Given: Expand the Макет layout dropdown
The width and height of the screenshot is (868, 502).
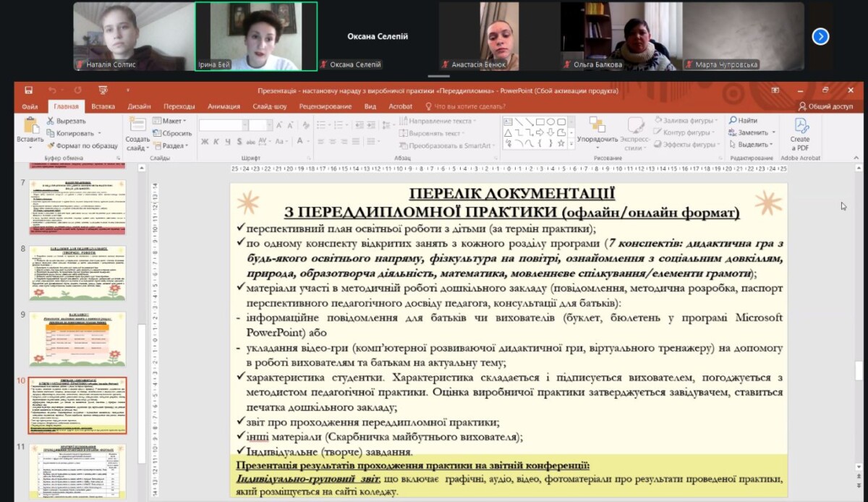Looking at the screenshot, I should click(170, 121).
